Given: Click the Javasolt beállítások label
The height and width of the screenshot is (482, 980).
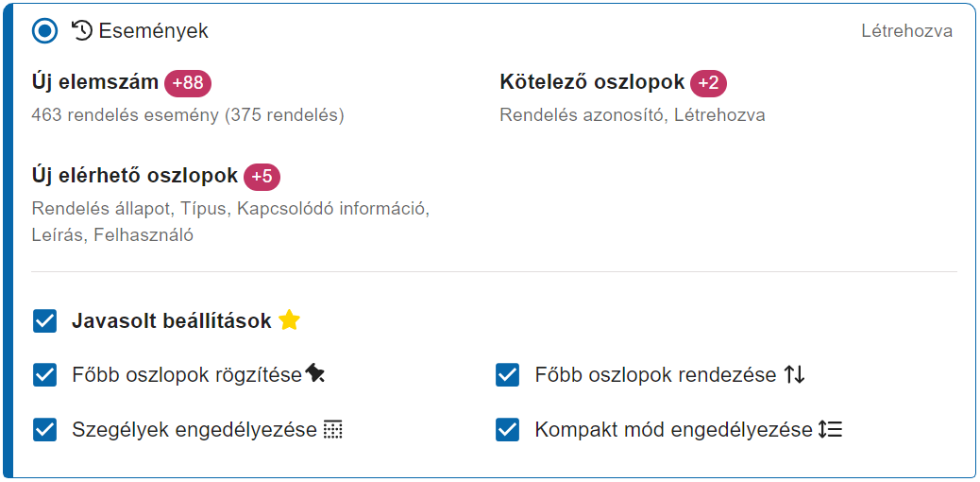Looking at the screenshot, I should (171, 320).
